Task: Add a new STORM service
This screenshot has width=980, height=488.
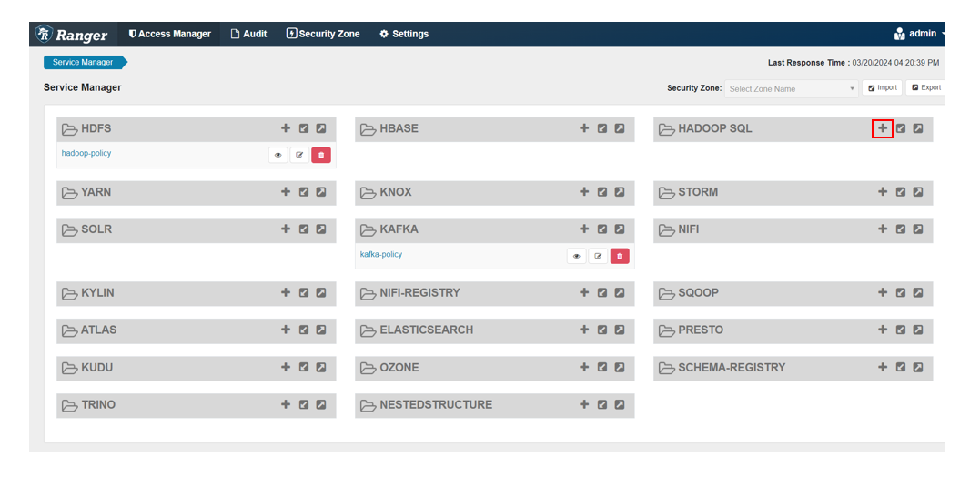Action: 883,192
